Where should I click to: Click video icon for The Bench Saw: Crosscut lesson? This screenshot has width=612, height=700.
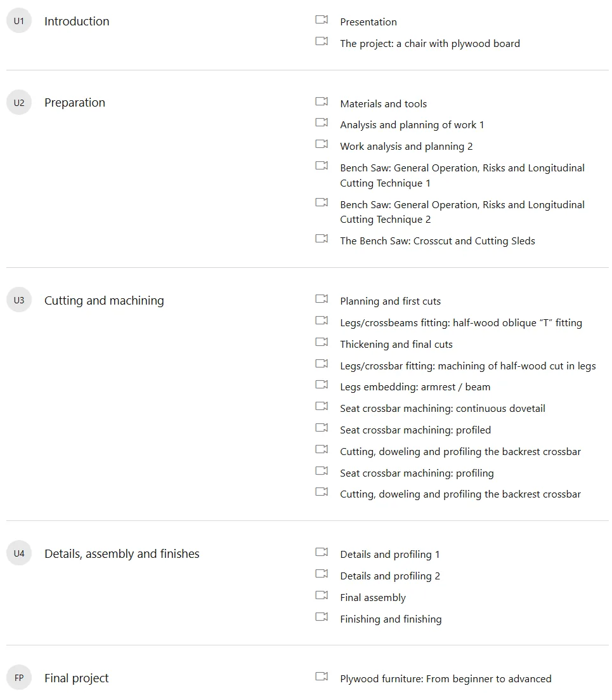pos(322,239)
